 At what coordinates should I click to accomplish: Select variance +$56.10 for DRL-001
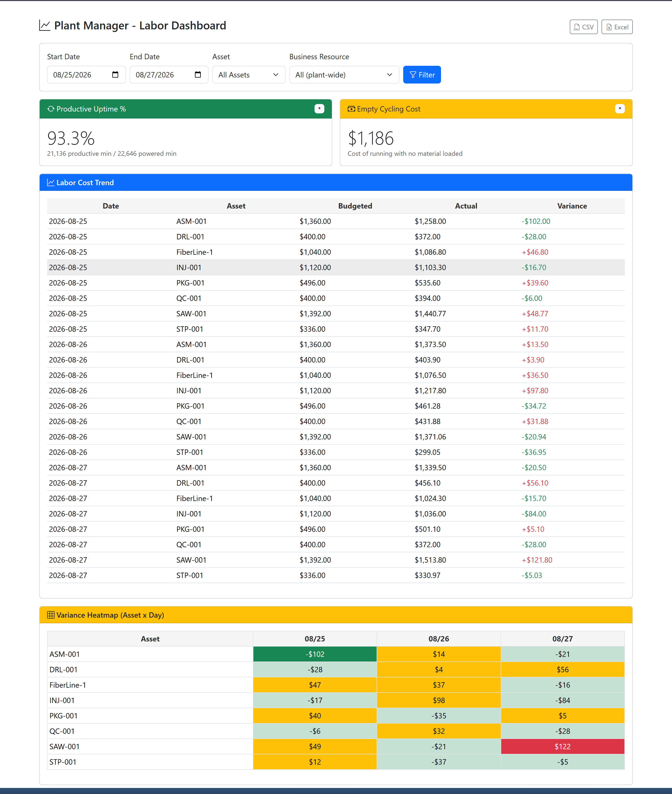click(535, 483)
